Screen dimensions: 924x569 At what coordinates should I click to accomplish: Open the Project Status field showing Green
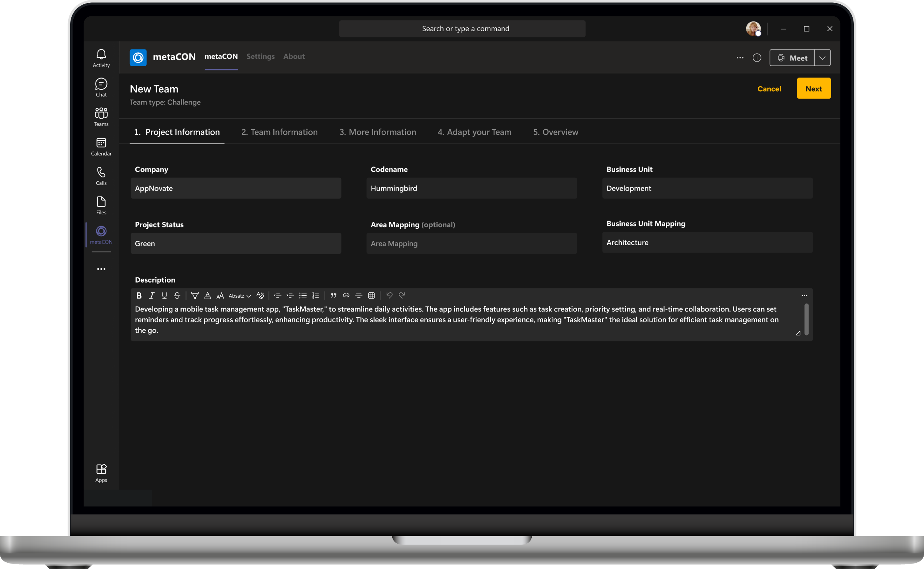point(236,244)
